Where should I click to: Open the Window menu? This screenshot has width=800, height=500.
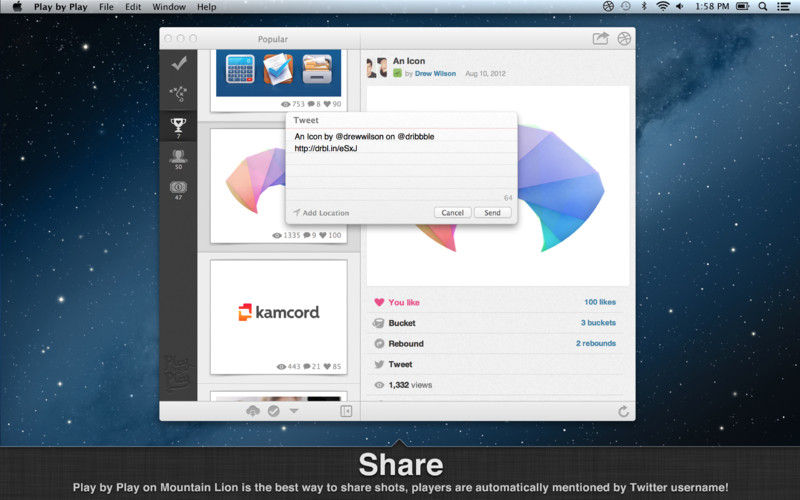pos(169,7)
